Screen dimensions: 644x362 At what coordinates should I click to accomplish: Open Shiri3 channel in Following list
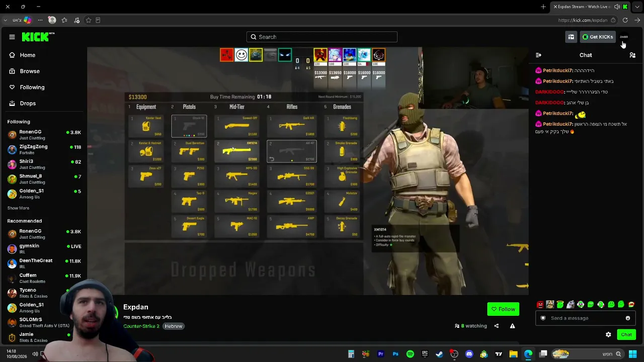[x=44, y=164]
